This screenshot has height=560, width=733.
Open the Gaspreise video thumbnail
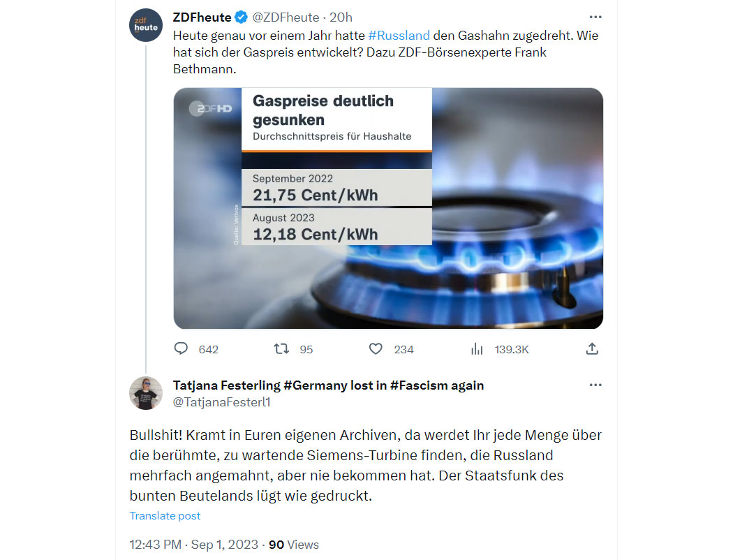point(388,209)
